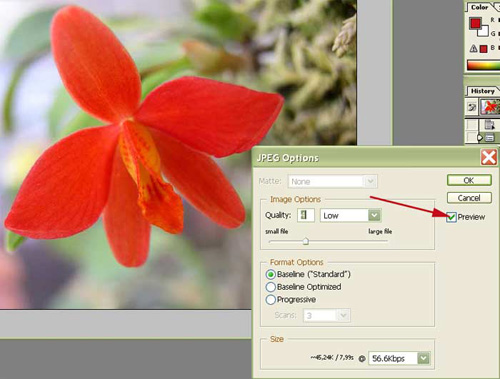Select the gamut-safe red color box
The height and width of the screenshot is (379, 500).
[x=483, y=49]
